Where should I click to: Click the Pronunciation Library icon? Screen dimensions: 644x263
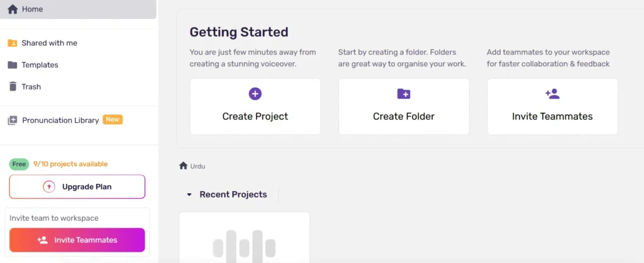pos(13,120)
